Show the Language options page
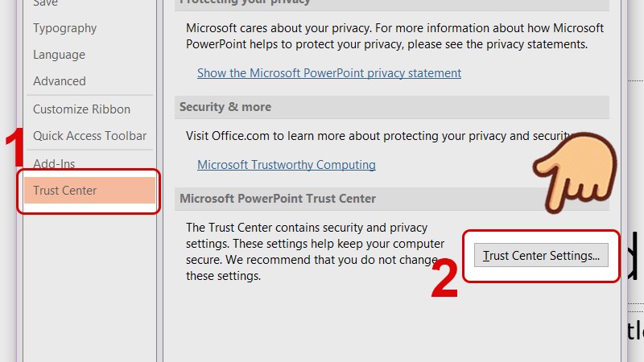Viewport: 644px width, 362px height. [59, 55]
